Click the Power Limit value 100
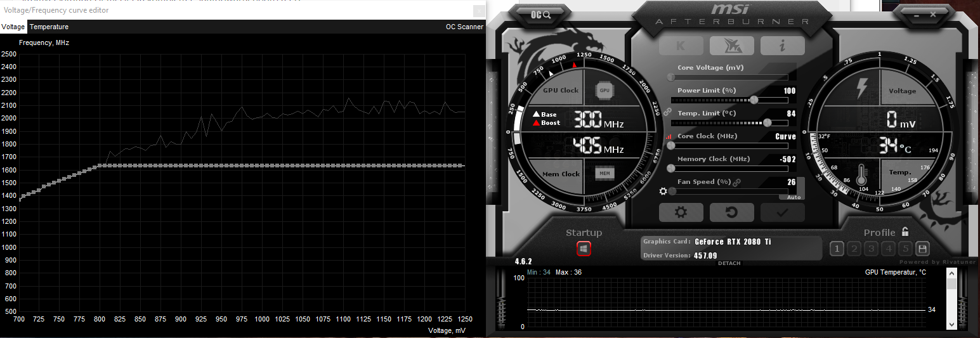The height and width of the screenshot is (338, 980). (x=789, y=91)
